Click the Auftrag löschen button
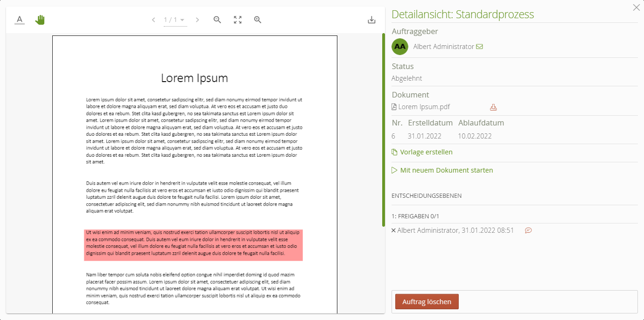Image resolution: width=644 pixels, height=320 pixels. (x=426, y=301)
